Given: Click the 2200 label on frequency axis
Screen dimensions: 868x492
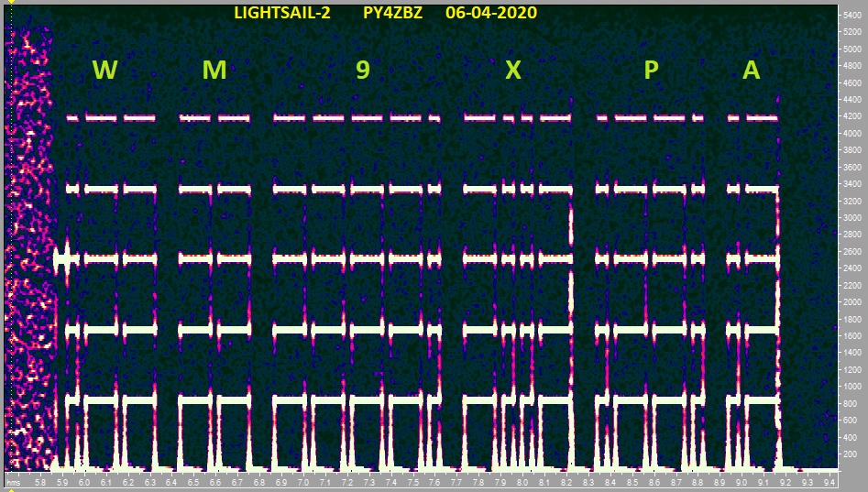Looking at the screenshot, I should pyautogui.click(x=852, y=285).
